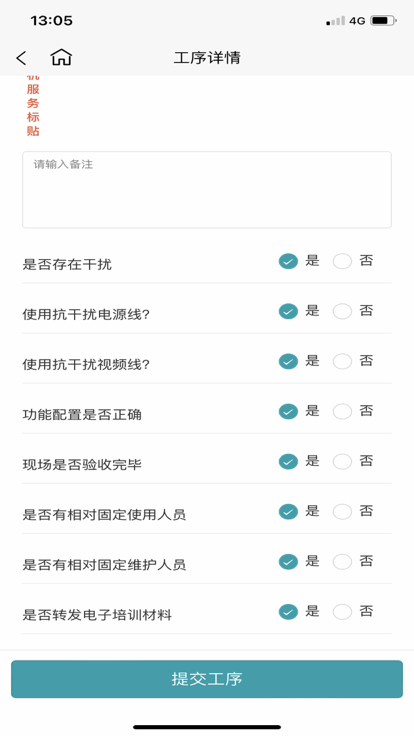Tap the cellular signal bars icon
The width and height of the screenshot is (414, 736).
coord(336,21)
